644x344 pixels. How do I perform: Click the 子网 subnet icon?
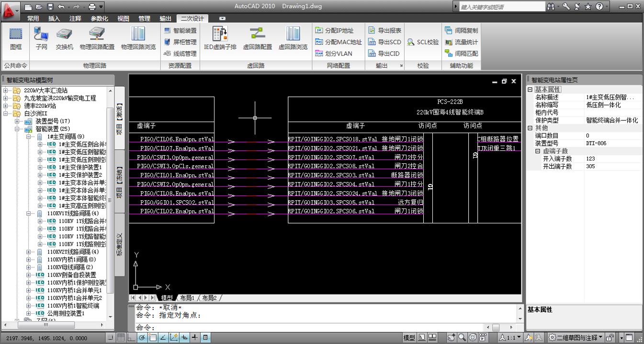[x=41, y=37]
